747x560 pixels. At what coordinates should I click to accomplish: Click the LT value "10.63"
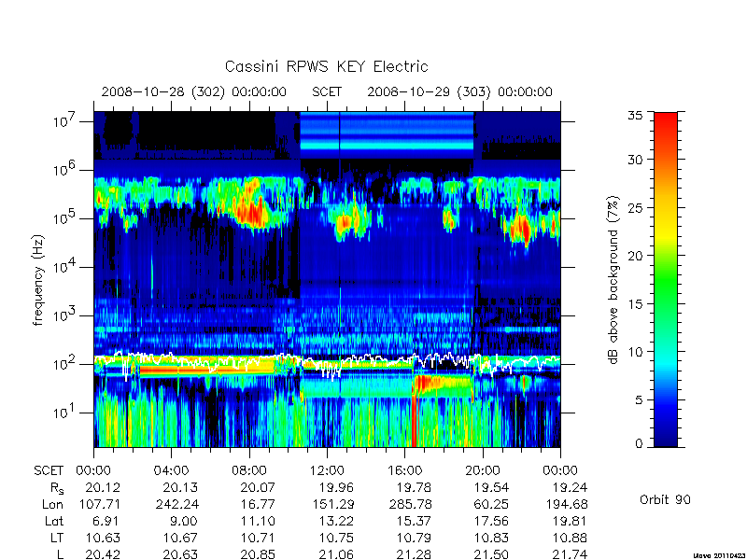click(x=103, y=538)
